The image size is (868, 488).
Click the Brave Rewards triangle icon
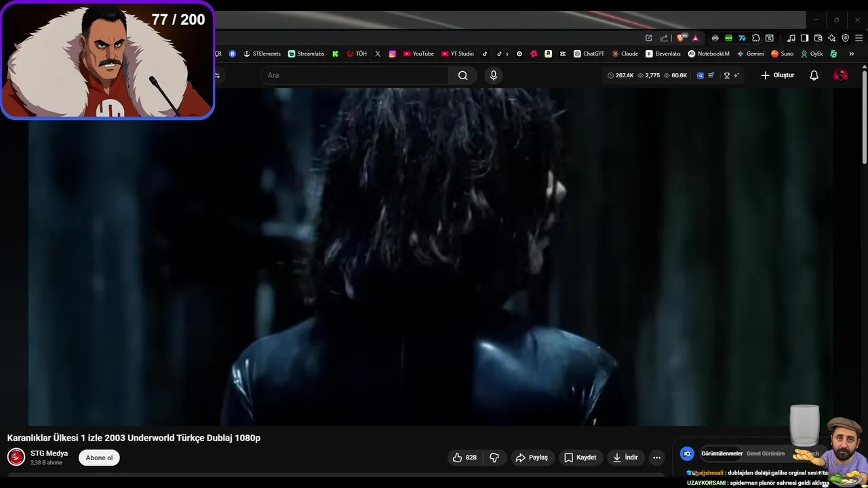click(x=695, y=39)
